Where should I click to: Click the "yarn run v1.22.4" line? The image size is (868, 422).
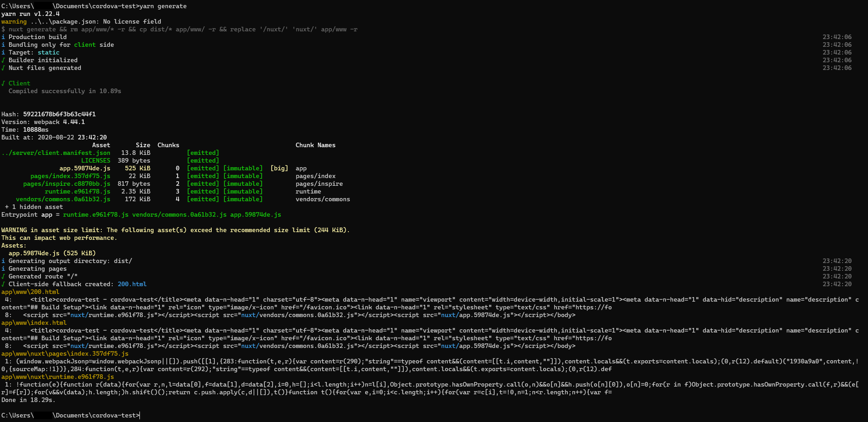[30, 14]
